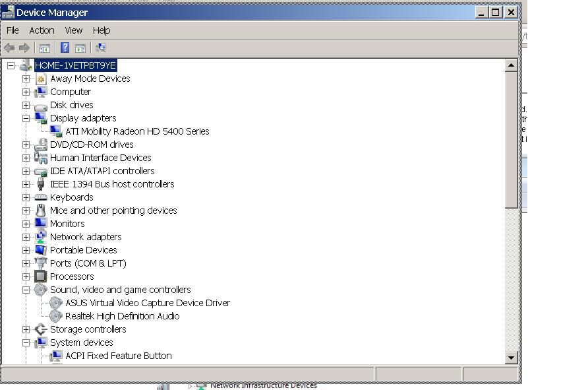
Task: Expand the Ports (COM & LPT) node
Action: (26, 263)
